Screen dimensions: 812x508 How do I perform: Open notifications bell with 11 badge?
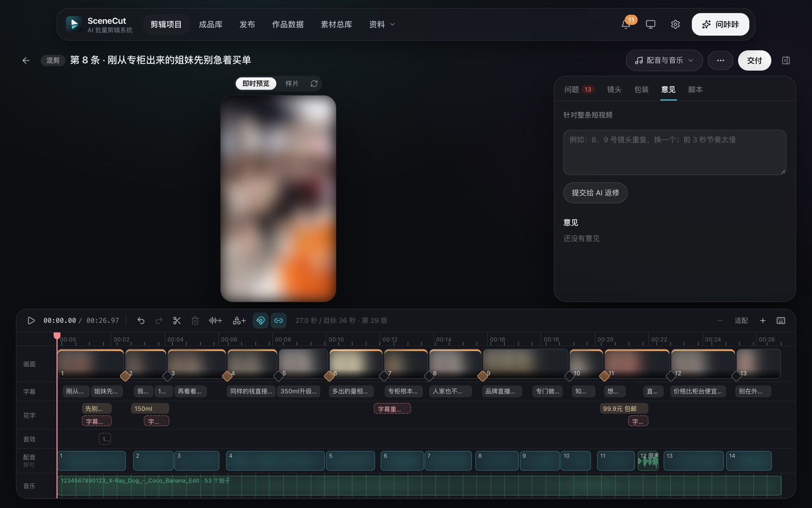pyautogui.click(x=626, y=24)
